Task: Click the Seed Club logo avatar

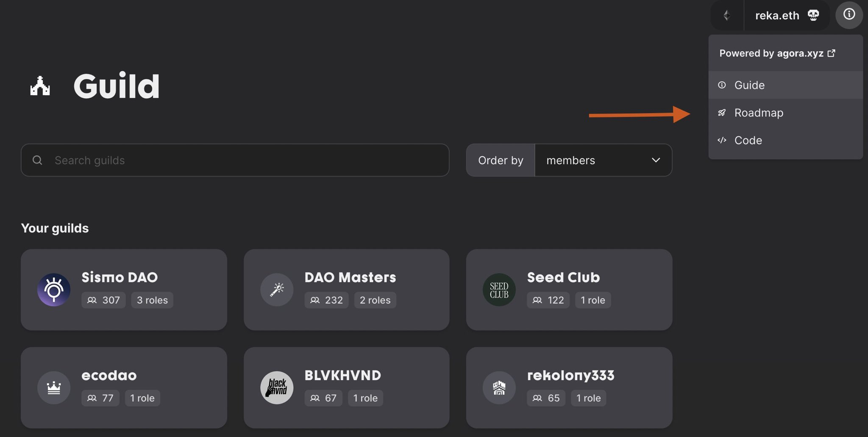Action: tap(499, 290)
